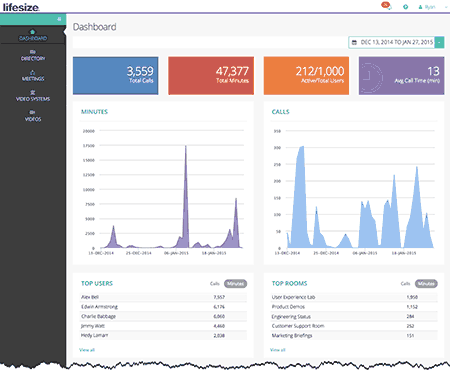Click the 7,557 minutes value

(x=219, y=297)
